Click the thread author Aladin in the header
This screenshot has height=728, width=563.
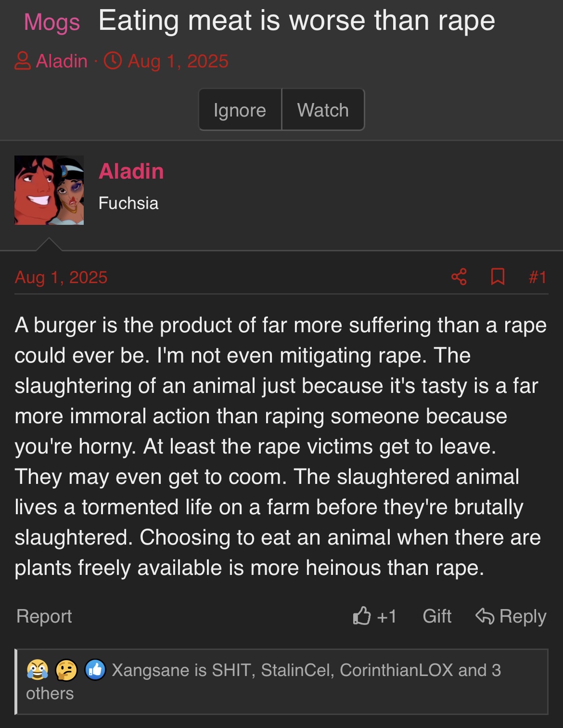point(62,61)
